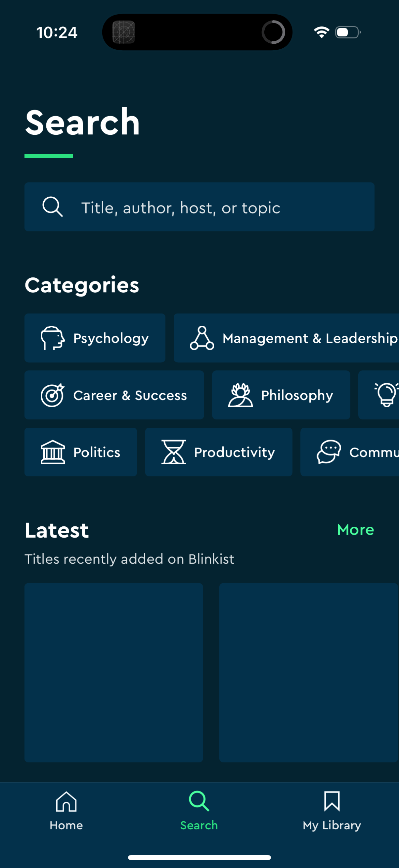Tap the Communication speech bubbles icon
The image size is (399, 868).
point(328,452)
